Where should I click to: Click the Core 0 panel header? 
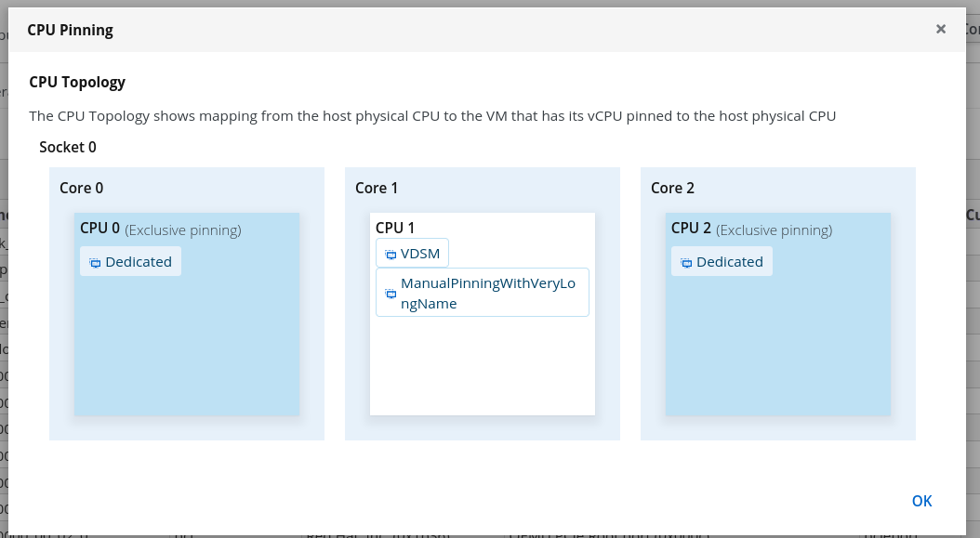coord(82,188)
